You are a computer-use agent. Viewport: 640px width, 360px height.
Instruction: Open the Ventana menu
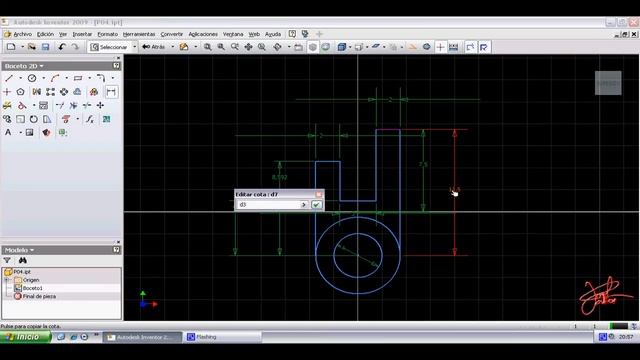[x=233, y=34]
